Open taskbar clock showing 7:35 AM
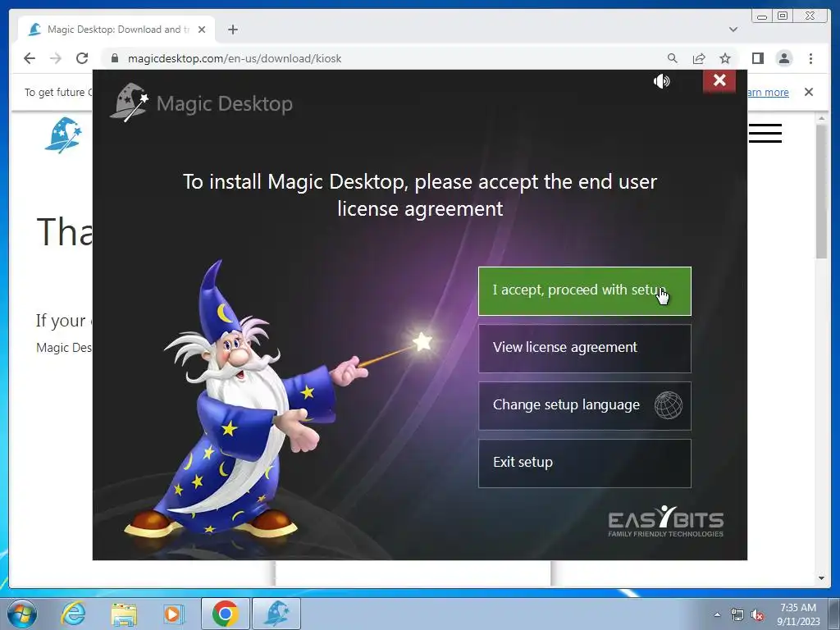840x630 pixels. tap(798, 614)
